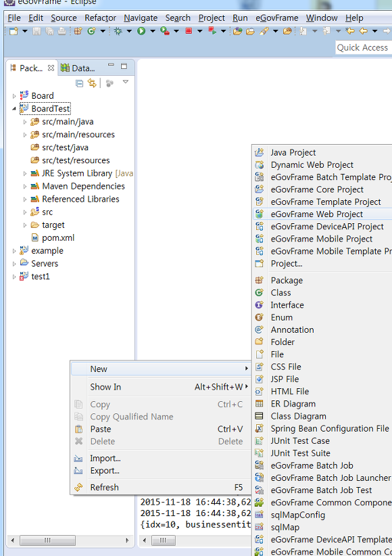Open dropdown arrow next to New Class icon
Viewport: 392px width, 556px height.
103,31
